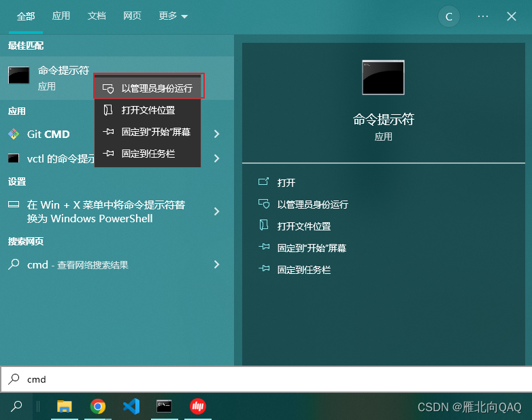Expand the cmd web search arrow
Viewport: 532px width, 420px height.
tap(217, 264)
